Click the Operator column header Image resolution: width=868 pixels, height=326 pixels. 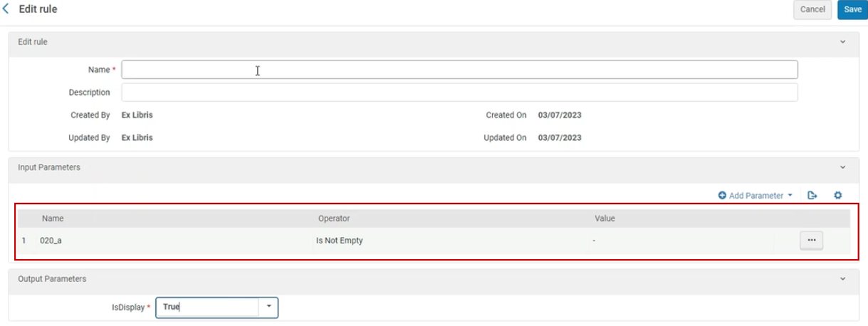334,219
